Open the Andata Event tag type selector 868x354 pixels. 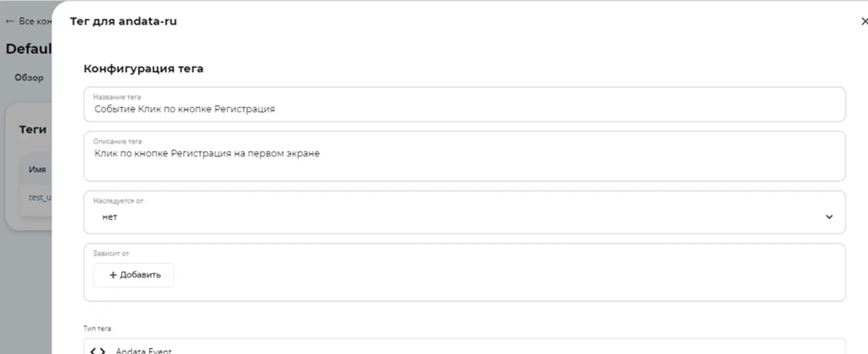tap(464, 346)
